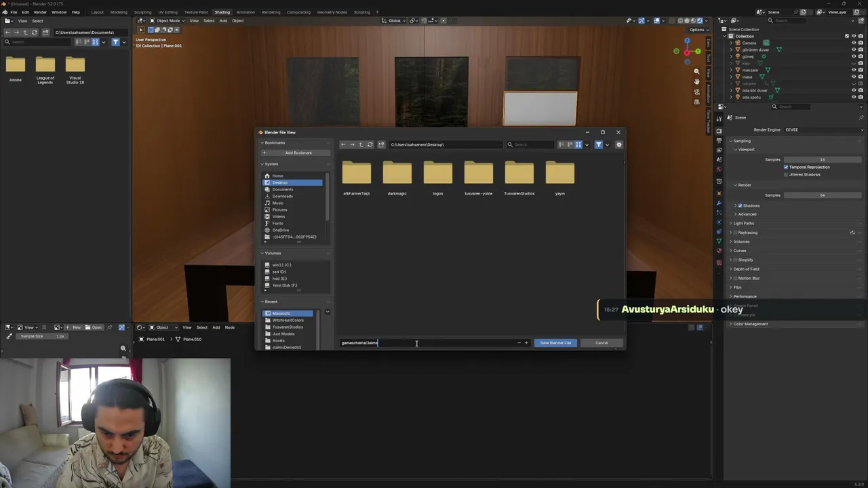The width and height of the screenshot is (868, 488).
Task: Open the File menu in Blender
Action: pyautogui.click(x=14, y=12)
